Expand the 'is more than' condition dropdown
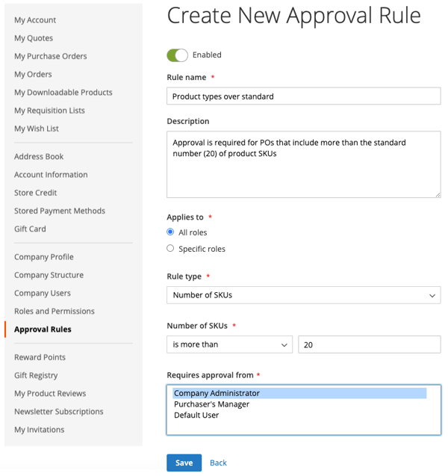 pos(229,344)
